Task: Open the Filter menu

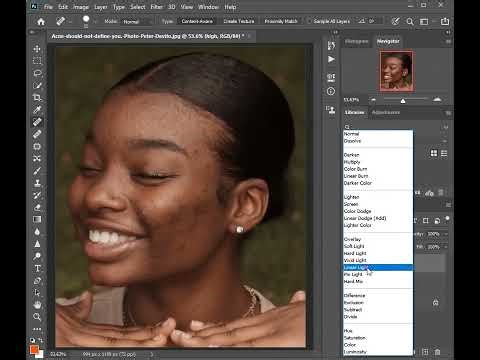Action: click(156, 7)
